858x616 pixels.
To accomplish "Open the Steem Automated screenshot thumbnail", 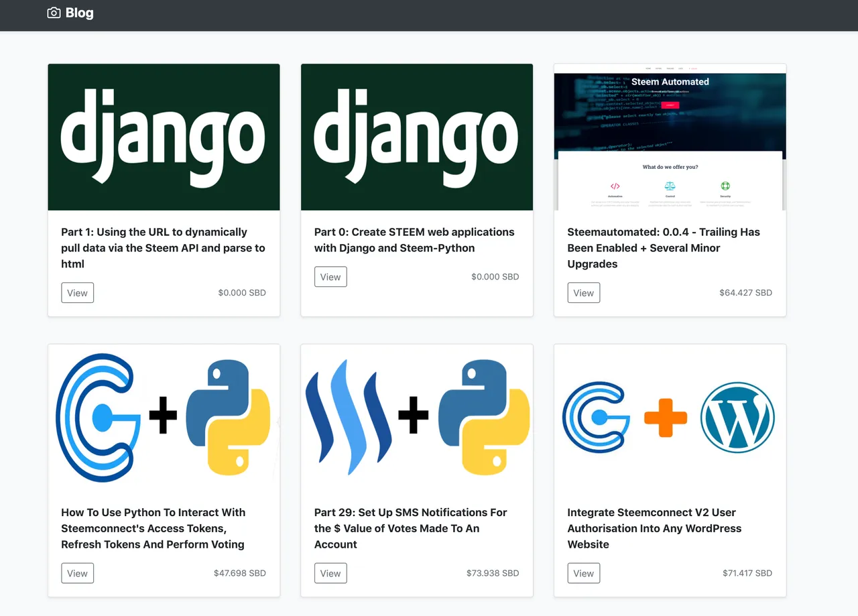I will click(x=670, y=137).
